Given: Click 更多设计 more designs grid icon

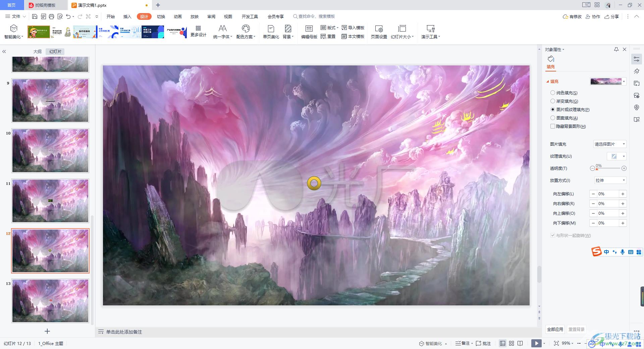Looking at the screenshot, I should tap(198, 31).
